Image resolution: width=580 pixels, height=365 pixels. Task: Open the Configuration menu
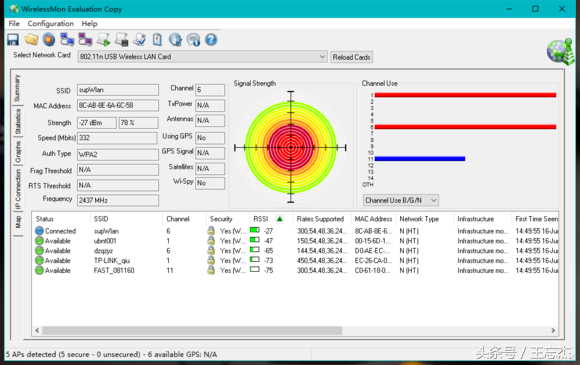pyautogui.click(x=51, y=23)
